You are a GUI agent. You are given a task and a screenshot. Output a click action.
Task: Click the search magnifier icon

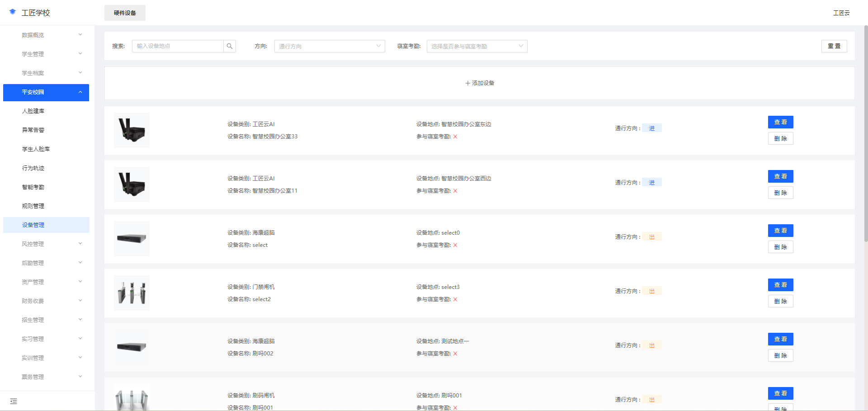(230, 46)
